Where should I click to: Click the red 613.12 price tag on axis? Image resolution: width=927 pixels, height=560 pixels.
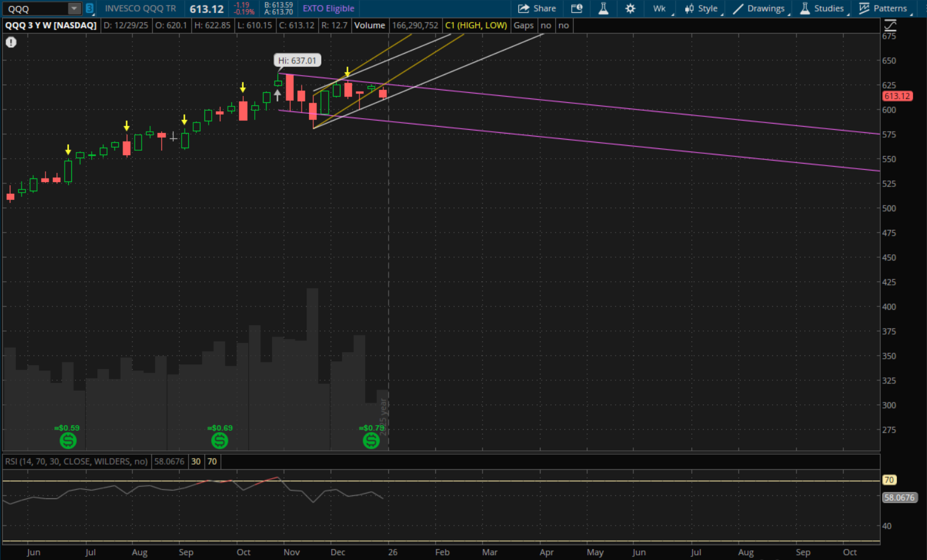(897, 96)
